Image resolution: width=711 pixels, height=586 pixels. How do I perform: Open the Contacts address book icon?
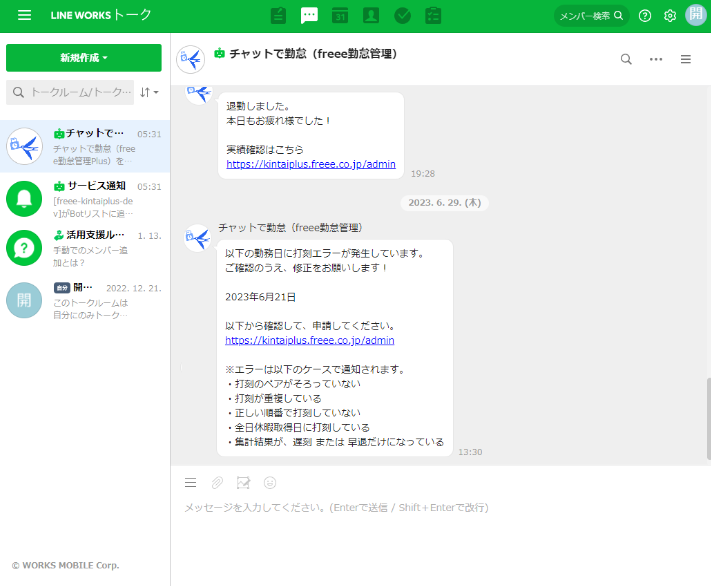click(371, 15)
